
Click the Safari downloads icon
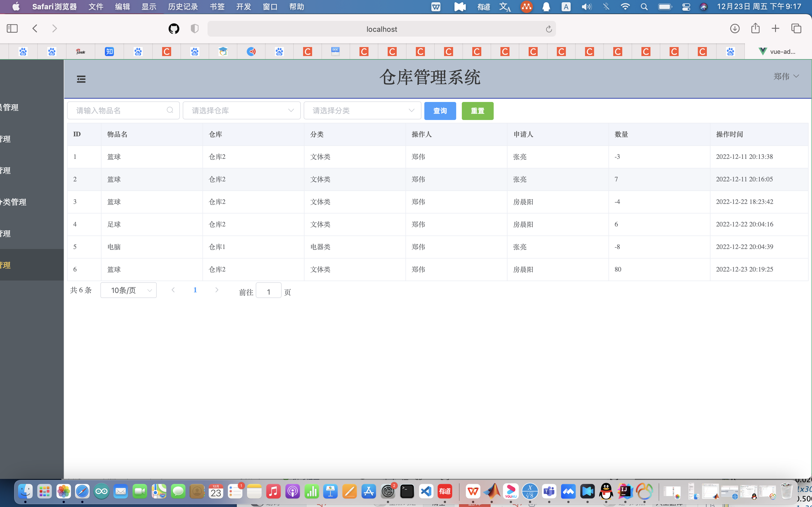734,28
